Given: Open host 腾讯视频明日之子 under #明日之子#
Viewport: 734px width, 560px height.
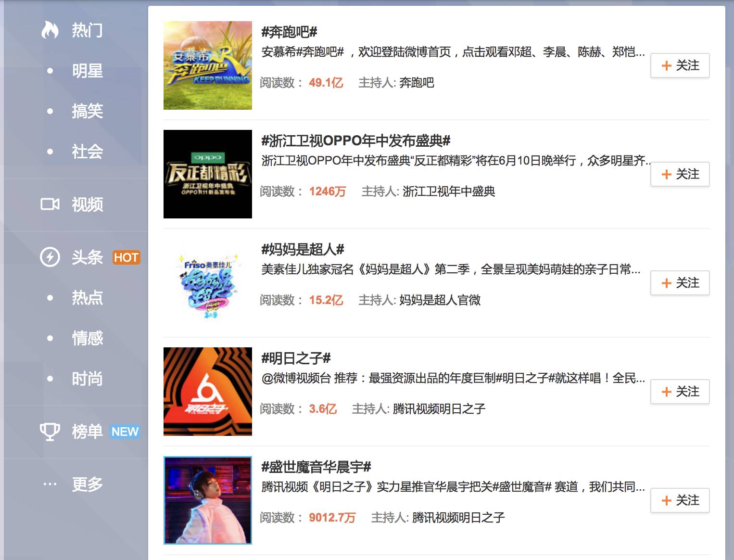Looking at the screenshot, I should [x=439, y=409].
